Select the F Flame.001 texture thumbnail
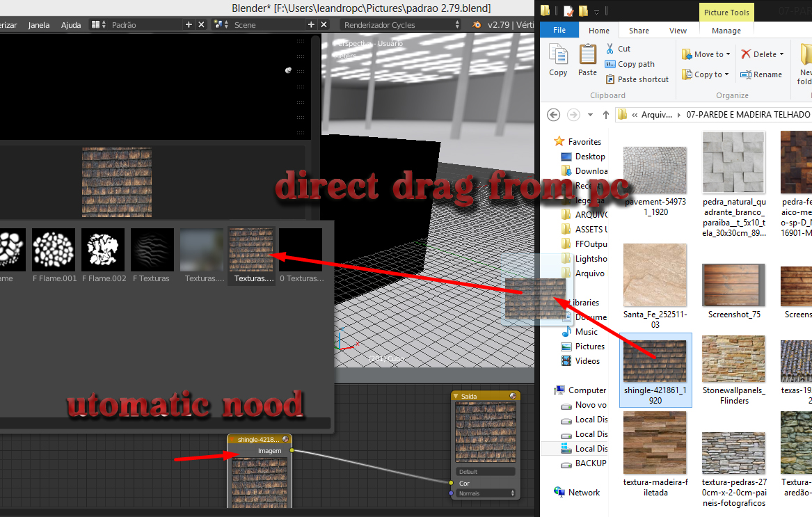Viewport: 812px width, 517px height. pos(54,250)
